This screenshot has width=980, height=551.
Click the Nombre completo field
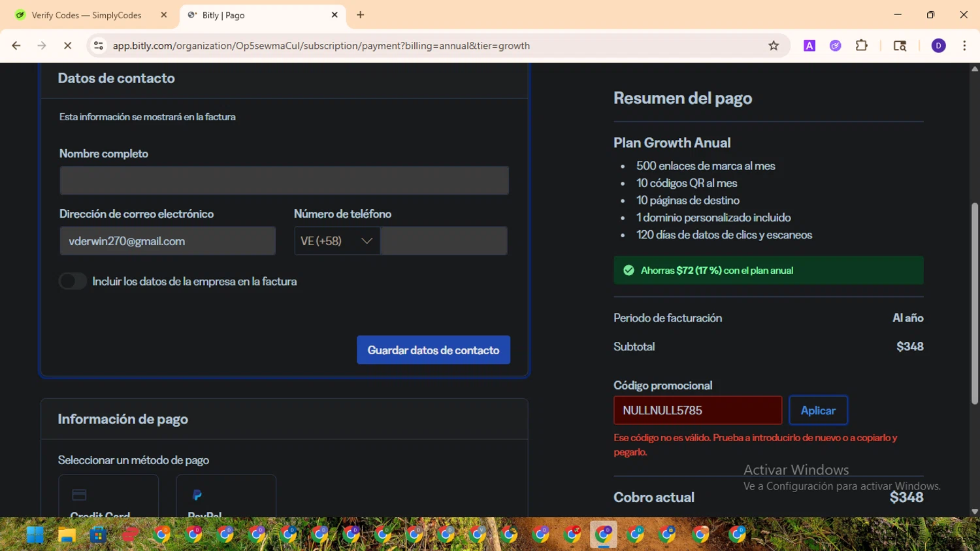(x=284, y=180)
